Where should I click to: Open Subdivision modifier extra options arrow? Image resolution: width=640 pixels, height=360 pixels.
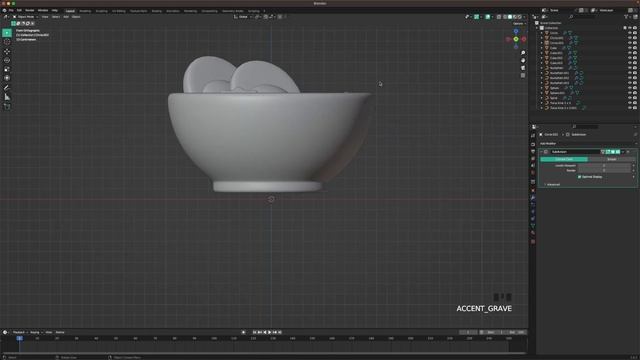coord(623,152)
